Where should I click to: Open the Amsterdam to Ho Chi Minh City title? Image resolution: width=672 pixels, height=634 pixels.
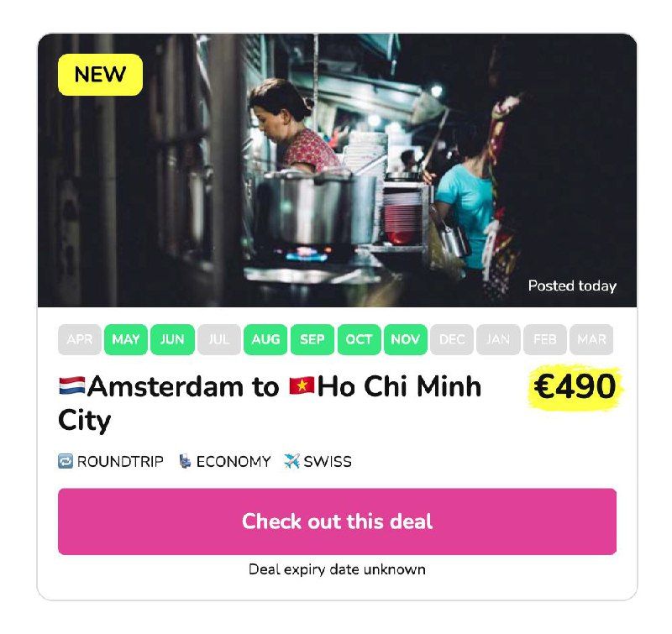pyautogui.click(x=270, y=403)
